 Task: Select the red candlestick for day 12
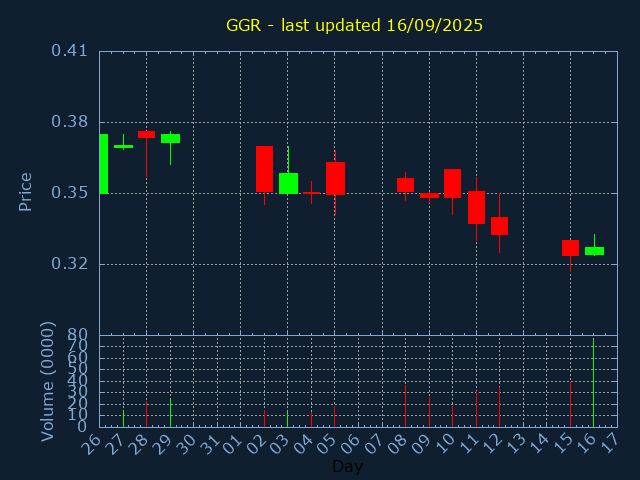499,226
